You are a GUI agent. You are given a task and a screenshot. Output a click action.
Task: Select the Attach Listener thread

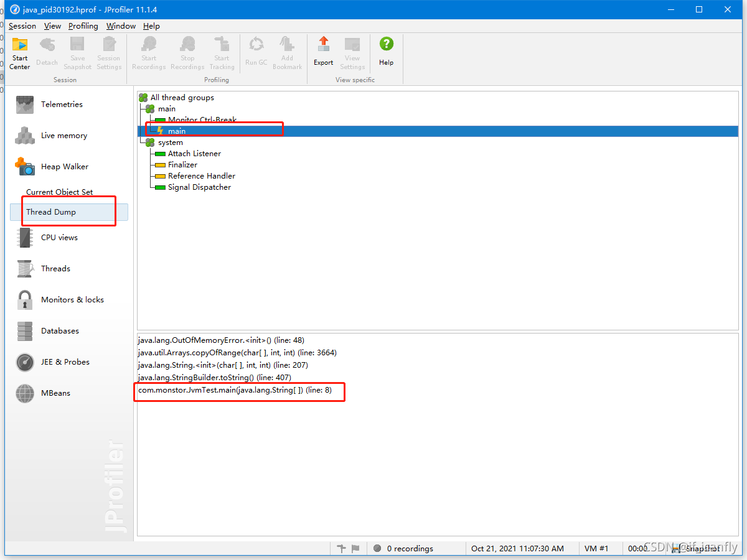coord(194,154)
